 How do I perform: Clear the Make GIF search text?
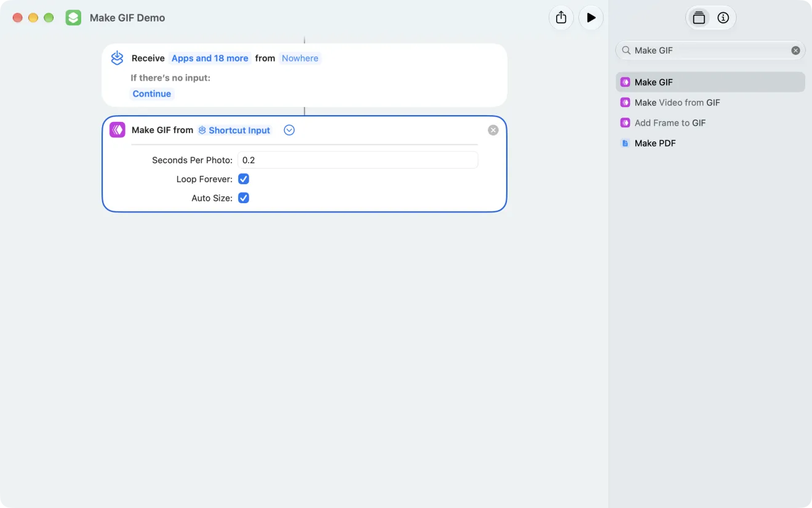point(795,50)
